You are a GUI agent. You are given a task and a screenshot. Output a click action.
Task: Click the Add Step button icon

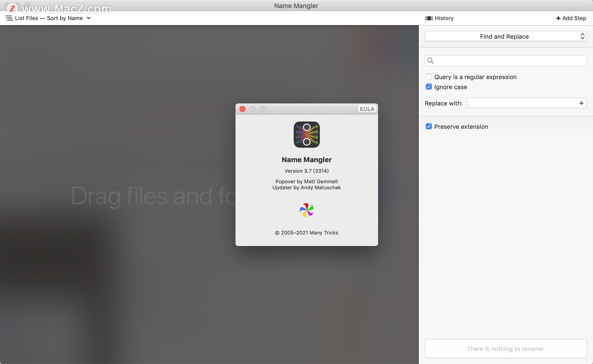tap(558, 18)
